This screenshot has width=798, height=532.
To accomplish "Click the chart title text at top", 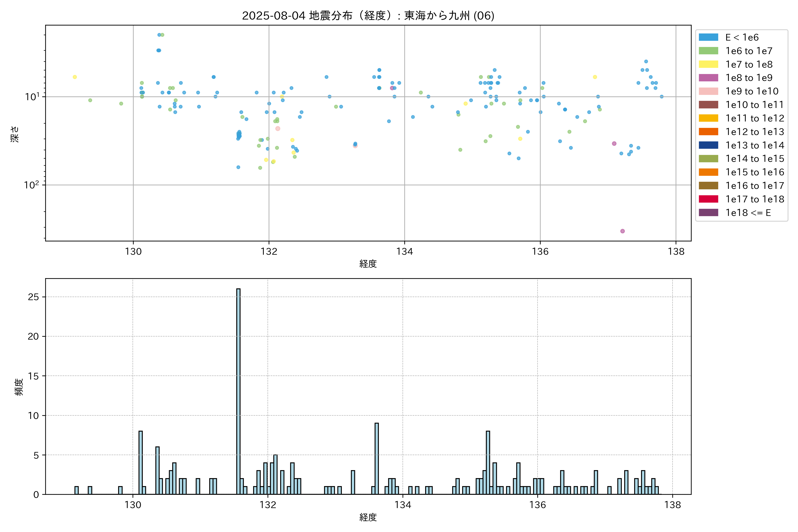I will [368, 16].
